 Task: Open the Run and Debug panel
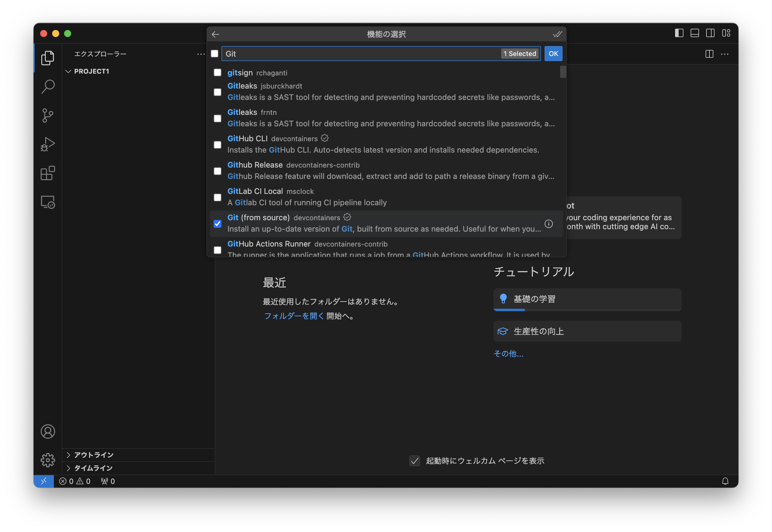(48, 144)
